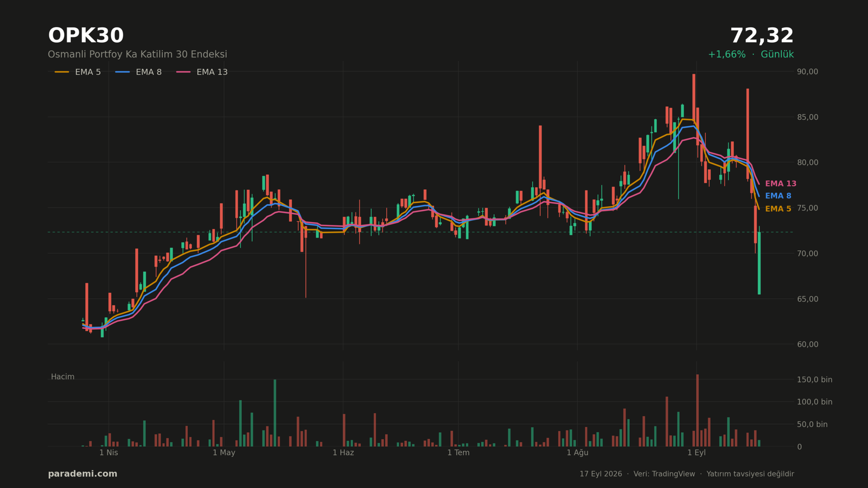The image size is (868, 488).
Task: Click the '17 Eyl 2026' date text
Action: 601,474
